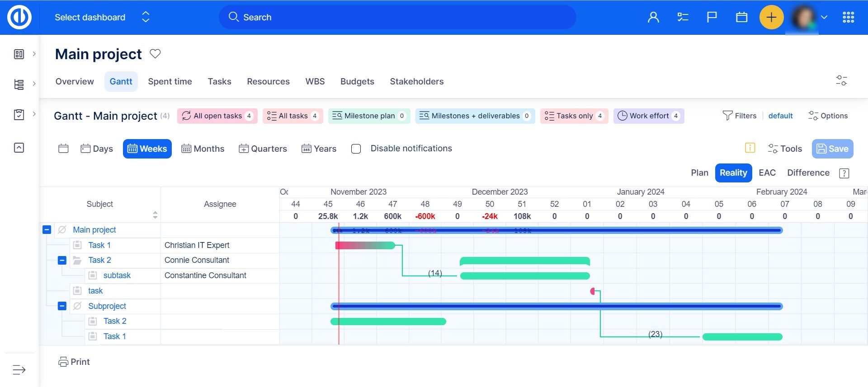868x387 pixels.
Task: Click the favorite heart icon beside Main project
Action: pos(155,54)
